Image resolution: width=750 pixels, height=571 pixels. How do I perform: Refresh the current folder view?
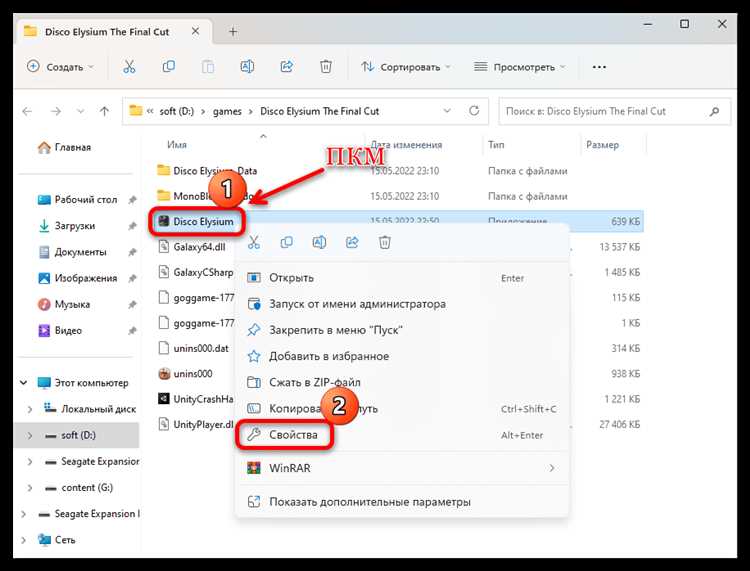point(474,111)
